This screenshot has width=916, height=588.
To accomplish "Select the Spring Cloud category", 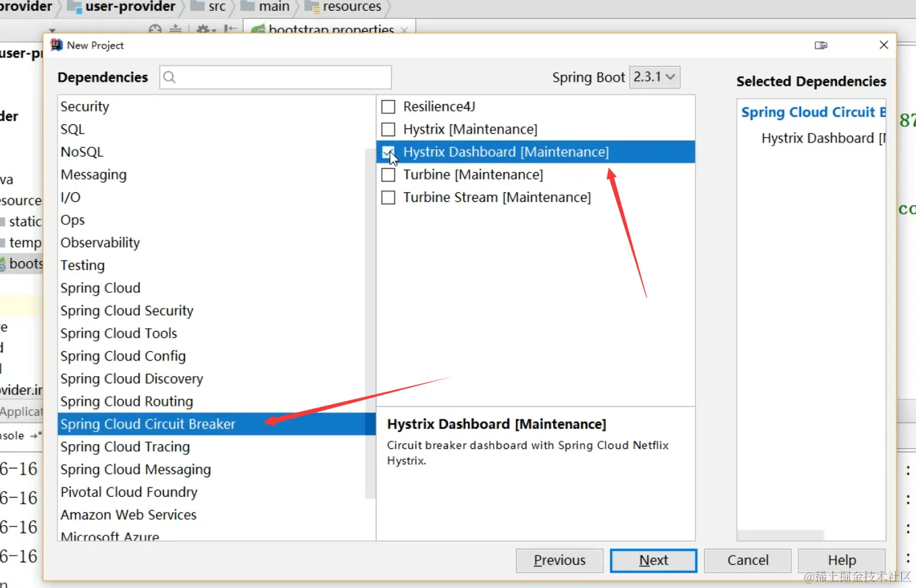I will pos(216,288).
